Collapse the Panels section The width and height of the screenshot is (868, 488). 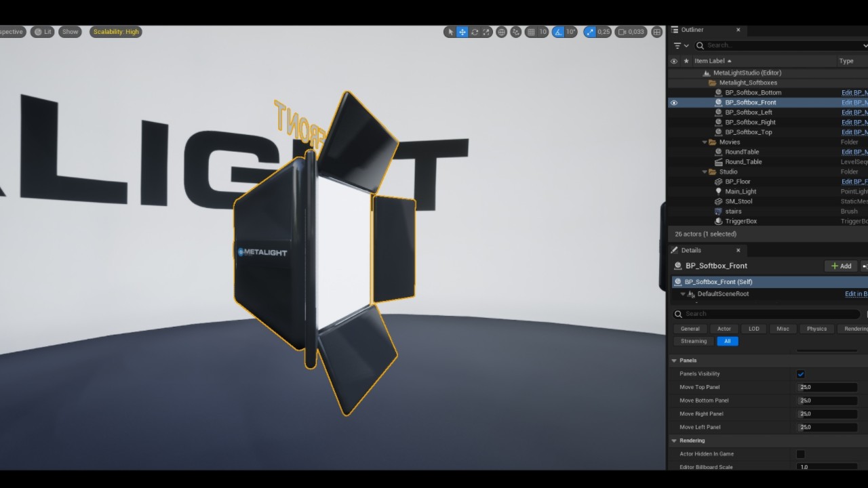[674, 361]
